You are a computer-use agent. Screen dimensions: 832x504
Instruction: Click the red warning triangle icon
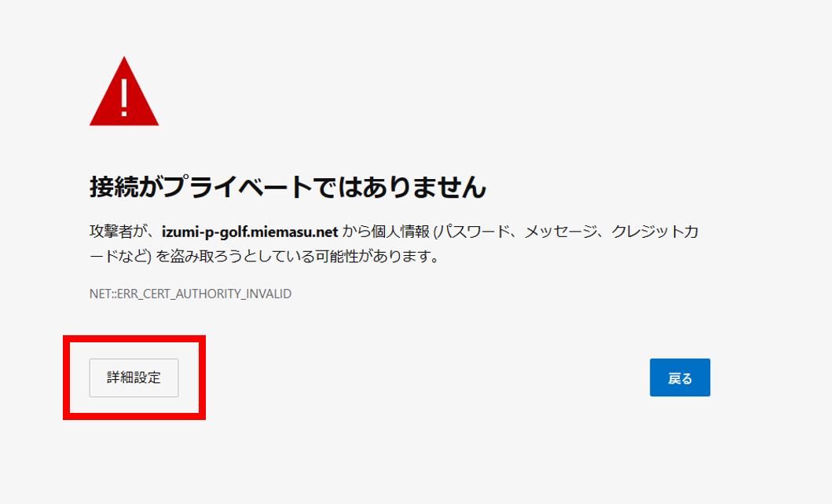124,92
